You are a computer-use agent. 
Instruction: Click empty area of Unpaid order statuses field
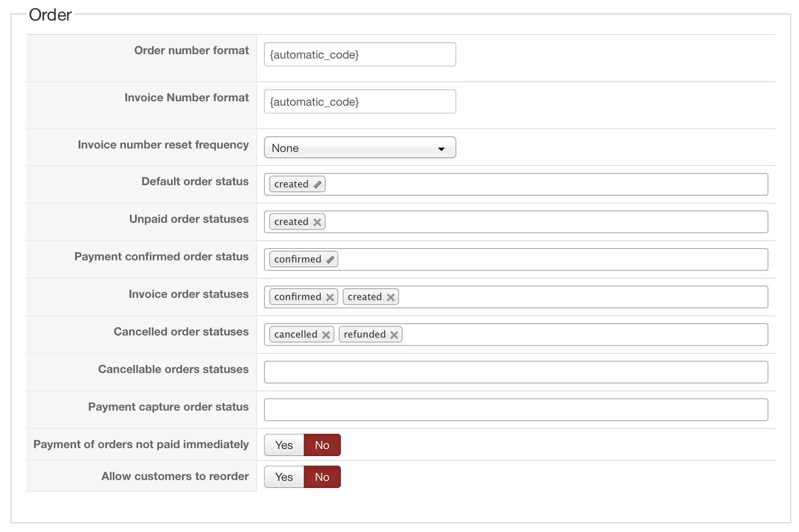pos(546,222)
